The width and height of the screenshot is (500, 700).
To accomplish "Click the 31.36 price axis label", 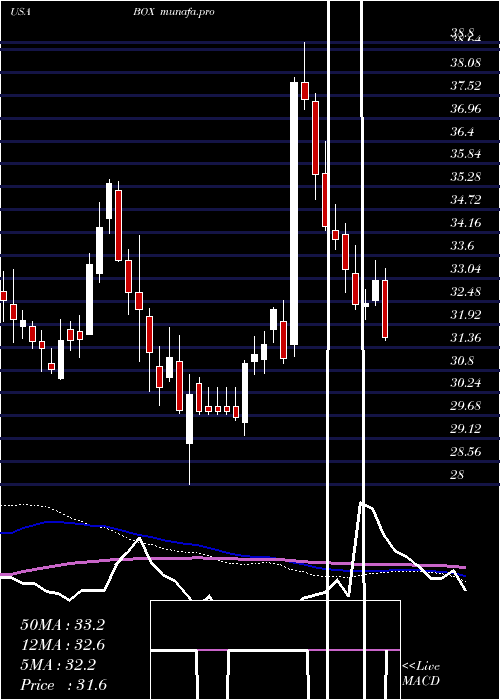I will [x=466, y=338].
